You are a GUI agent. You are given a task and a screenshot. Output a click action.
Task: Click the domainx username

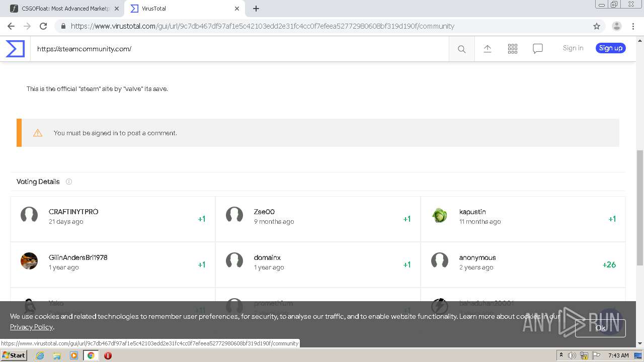267,257
